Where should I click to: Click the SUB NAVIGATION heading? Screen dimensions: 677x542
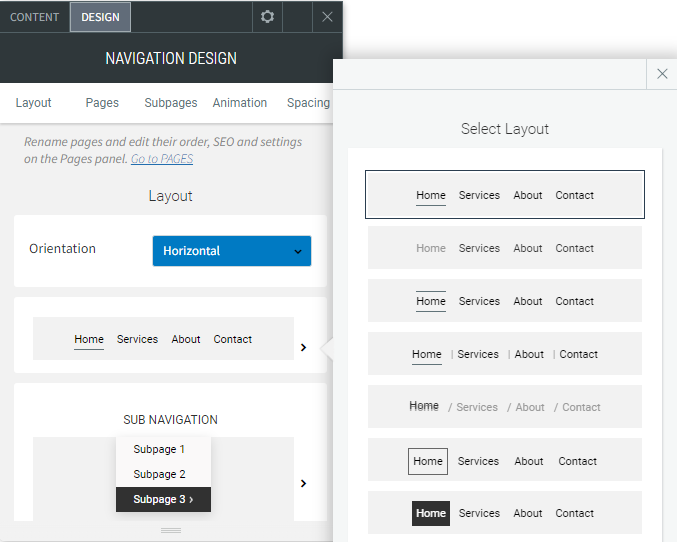[171, 420]
